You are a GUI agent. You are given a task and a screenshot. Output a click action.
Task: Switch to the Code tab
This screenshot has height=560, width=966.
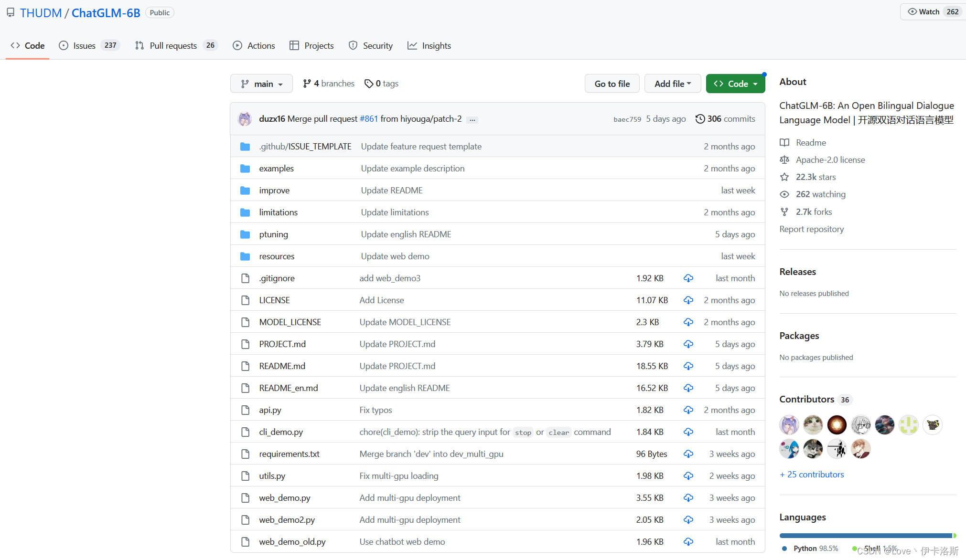pyautogui.click(x=28, y=46)
